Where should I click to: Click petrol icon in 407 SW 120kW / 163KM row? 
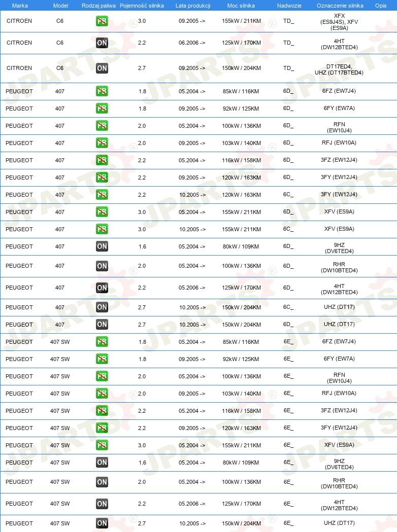point(102,428)
